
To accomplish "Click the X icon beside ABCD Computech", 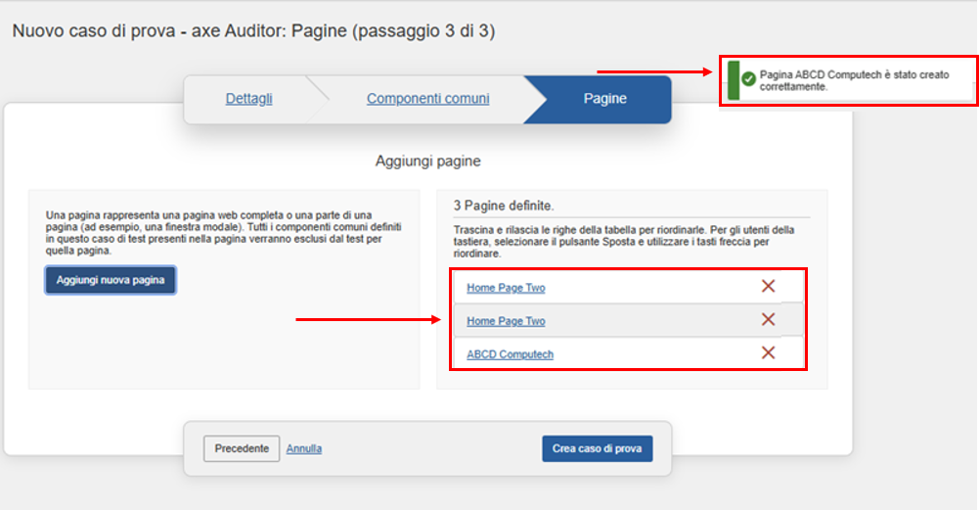I will click(768, 353).
